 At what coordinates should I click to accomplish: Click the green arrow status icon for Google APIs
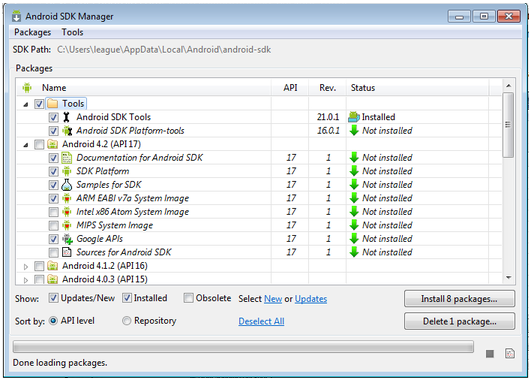[354, 239]
